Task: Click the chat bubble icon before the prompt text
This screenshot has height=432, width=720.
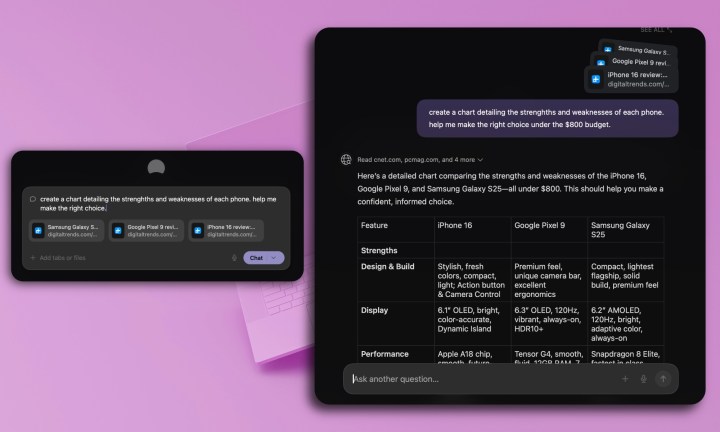Action: pos(33,199)
